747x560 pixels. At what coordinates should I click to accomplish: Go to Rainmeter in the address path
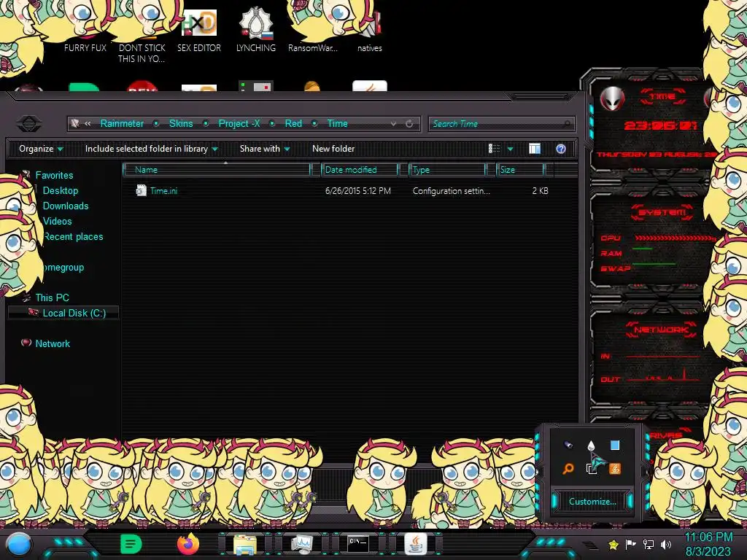pyautogui.click(x=122, y=123)
